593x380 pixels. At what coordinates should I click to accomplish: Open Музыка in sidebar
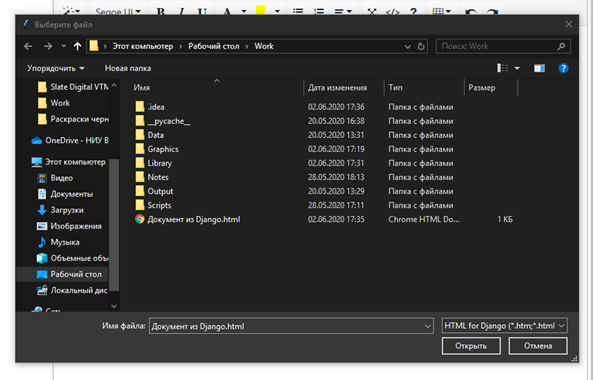(x=58, y=242)
